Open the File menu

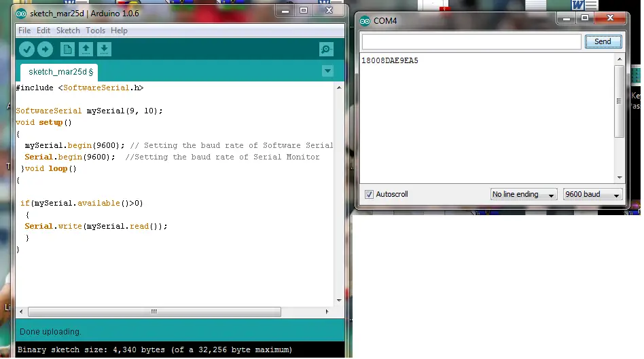24,31
